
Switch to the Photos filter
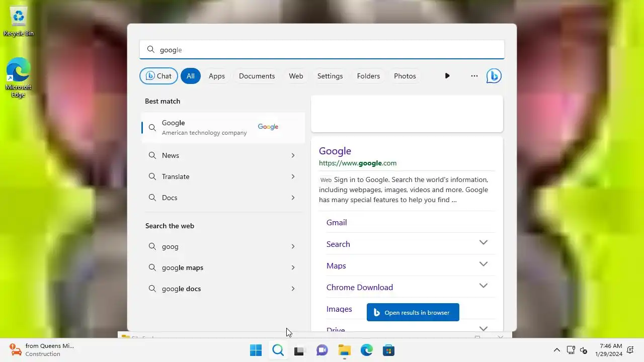[x=405, y=76]
